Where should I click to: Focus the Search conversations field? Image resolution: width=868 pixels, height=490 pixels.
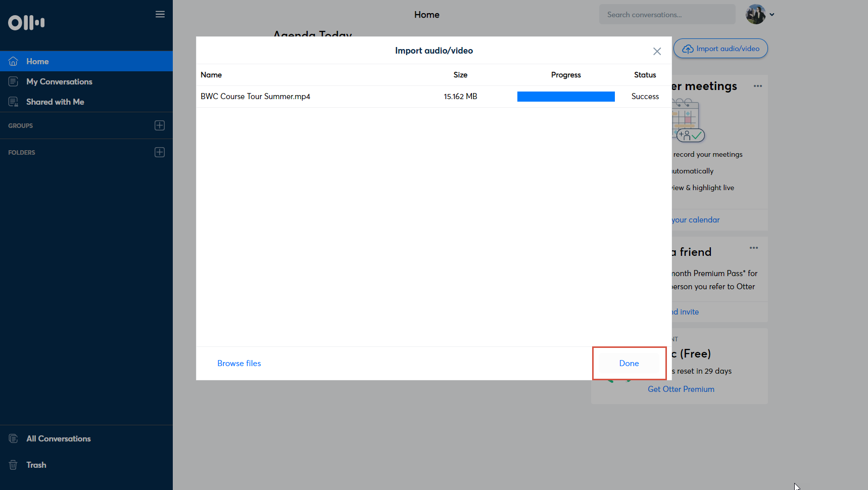tap(667, 15)
